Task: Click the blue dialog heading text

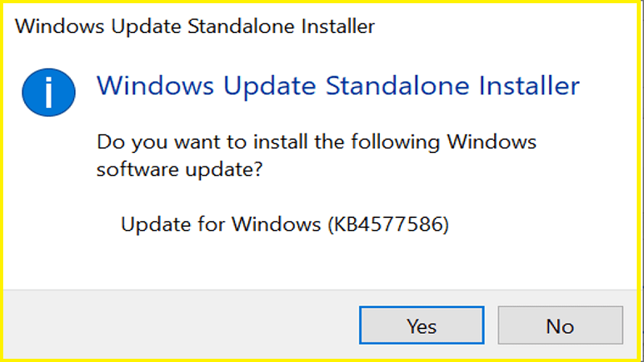Action: tap(338, 85)
